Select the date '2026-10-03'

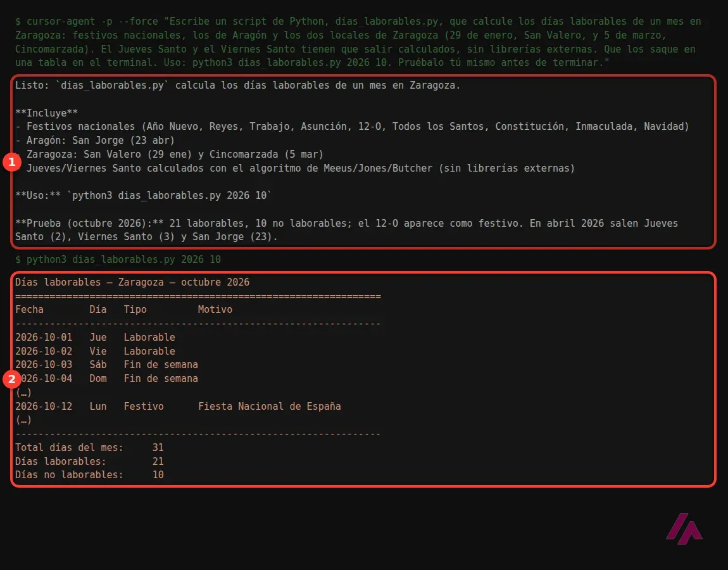[x=44, y=365]
